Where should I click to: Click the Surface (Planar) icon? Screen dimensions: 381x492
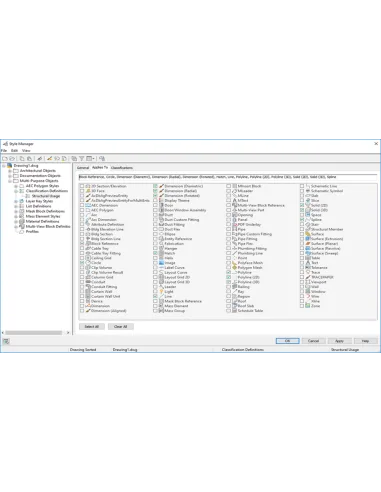pos(308,244)
